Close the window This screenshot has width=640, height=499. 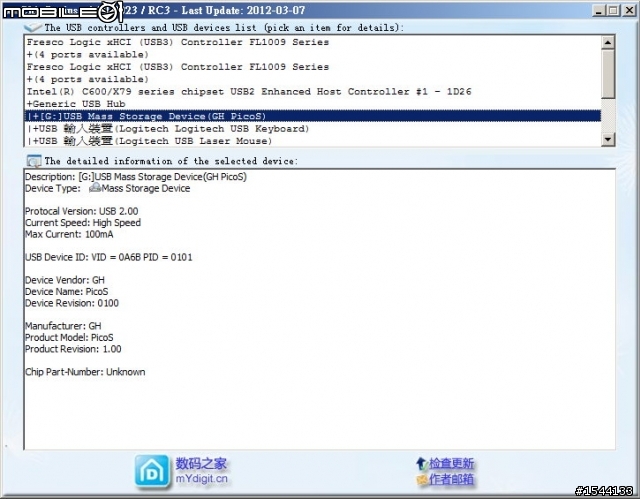coord(629,10)
